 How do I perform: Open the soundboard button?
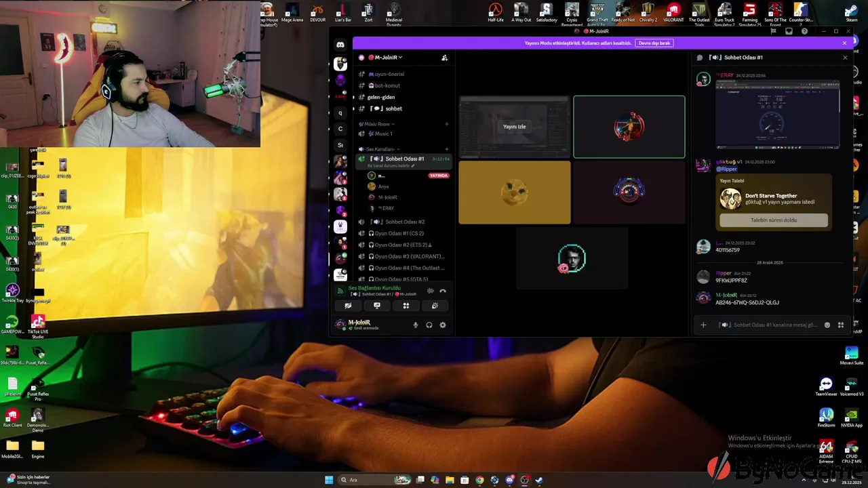pos(435,306)
